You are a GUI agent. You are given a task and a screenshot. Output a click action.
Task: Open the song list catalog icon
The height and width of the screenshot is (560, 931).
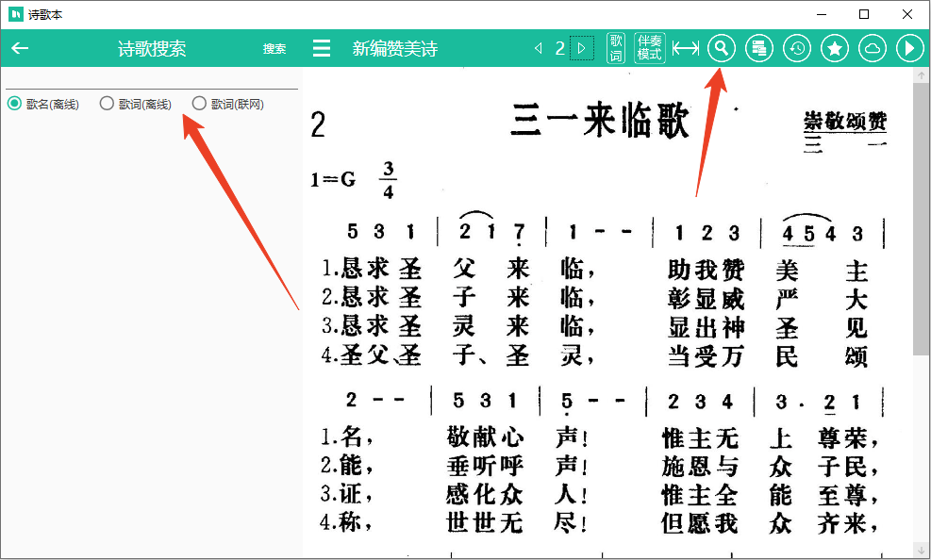(759, 49)
